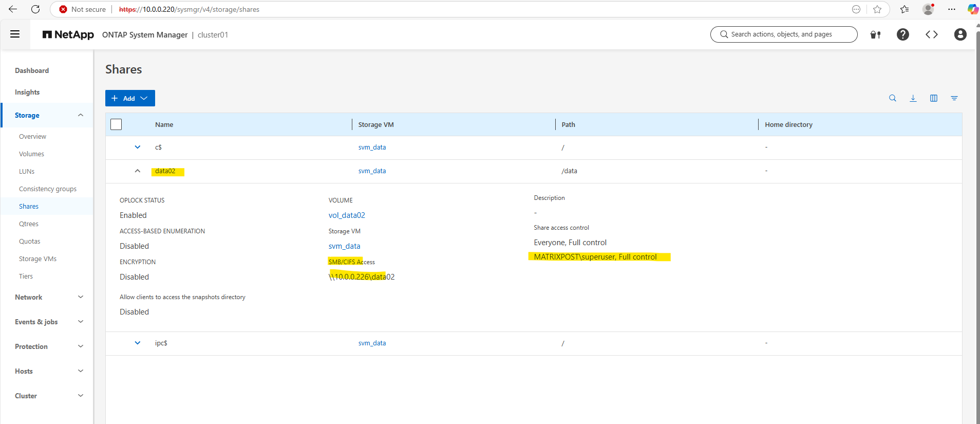Click the cluster01 name in header
Screen dimensions: 980x424
[213, 35]
